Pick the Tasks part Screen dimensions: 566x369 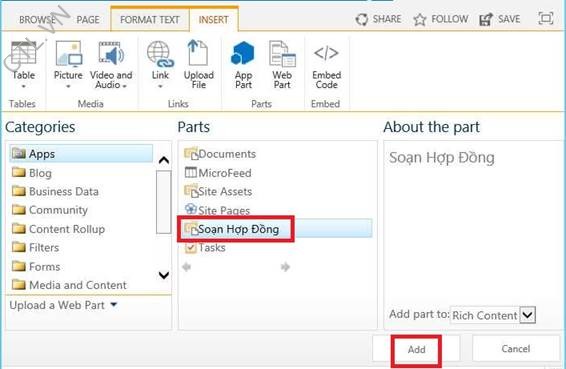point(205,248)
